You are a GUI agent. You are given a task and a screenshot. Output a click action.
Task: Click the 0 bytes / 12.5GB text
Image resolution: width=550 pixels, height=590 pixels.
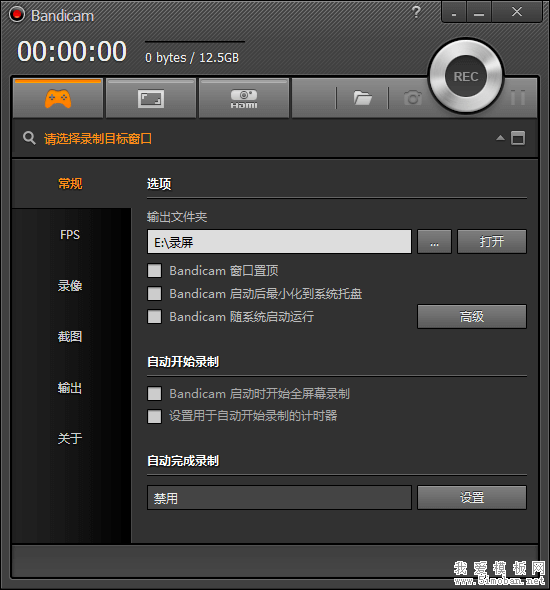pos(192,58)
